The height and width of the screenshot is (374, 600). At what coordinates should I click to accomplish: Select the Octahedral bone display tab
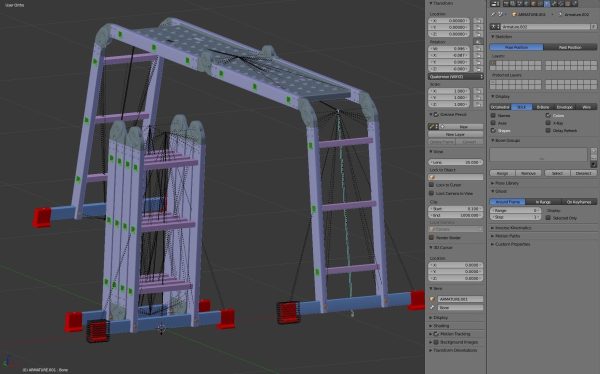pos(501,107)
